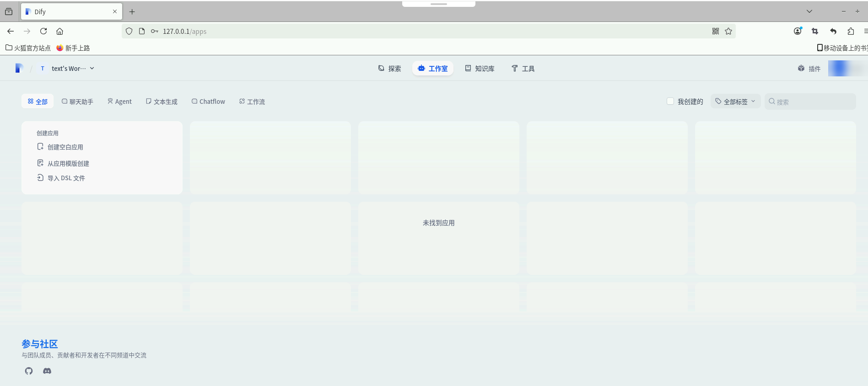Filter apps by 全部 (All)
Image resolution: width=868 pixels, height=386 pixels.
point(38,102)
